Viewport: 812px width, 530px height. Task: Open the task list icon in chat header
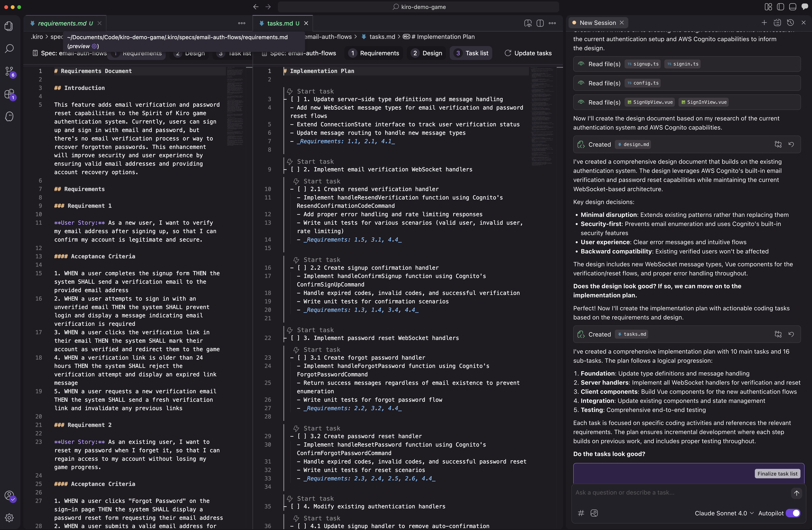[777, 23]
